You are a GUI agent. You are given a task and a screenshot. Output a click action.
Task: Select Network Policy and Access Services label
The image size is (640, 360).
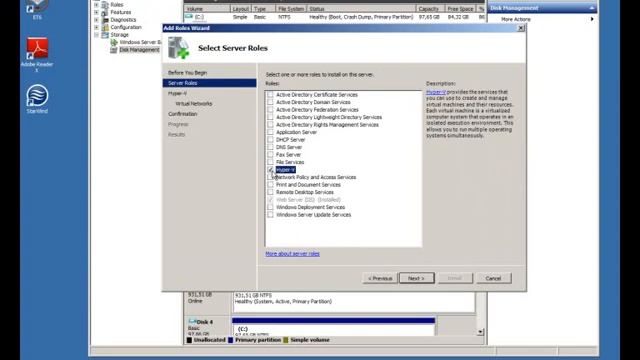pyautogui.click(x=316, y=177)
